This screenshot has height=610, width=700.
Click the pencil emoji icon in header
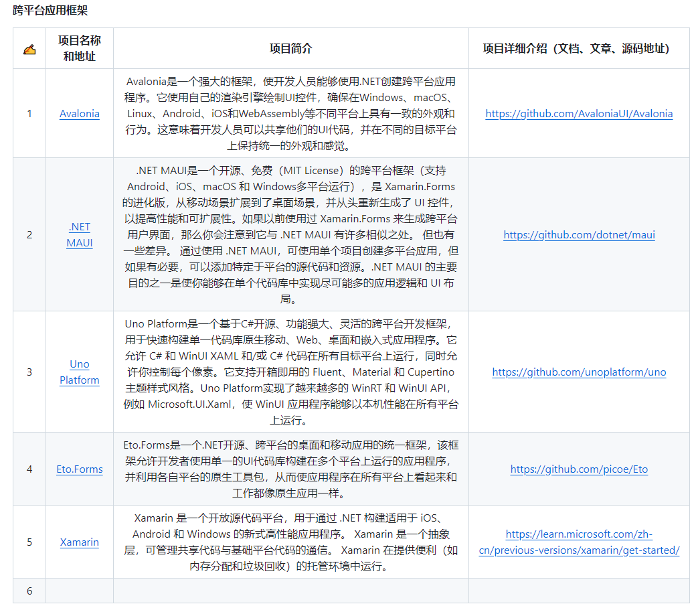coord(29,49)
